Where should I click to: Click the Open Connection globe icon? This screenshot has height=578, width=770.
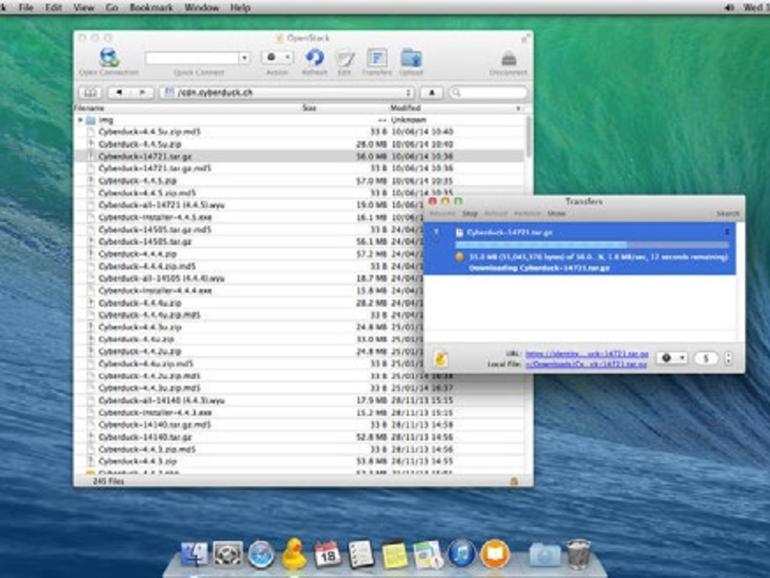point(109,57)
